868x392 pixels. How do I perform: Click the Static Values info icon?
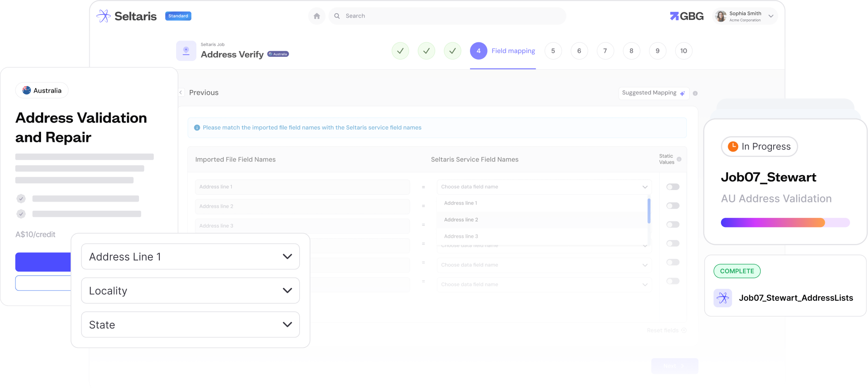679,159
